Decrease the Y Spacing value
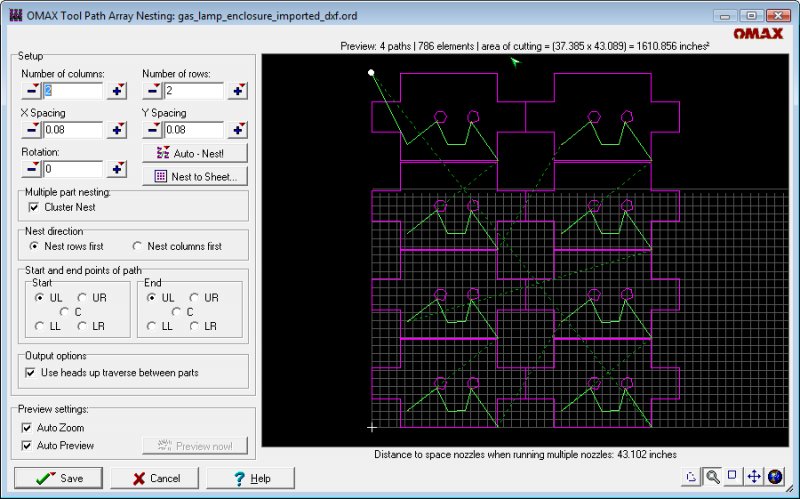This screenshot has width=800, height=499. 152,130
